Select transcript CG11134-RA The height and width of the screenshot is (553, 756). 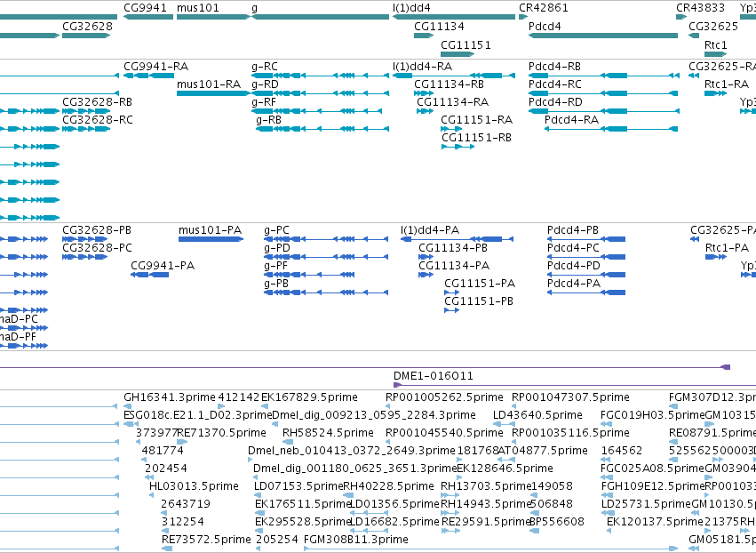click(453, 102)
